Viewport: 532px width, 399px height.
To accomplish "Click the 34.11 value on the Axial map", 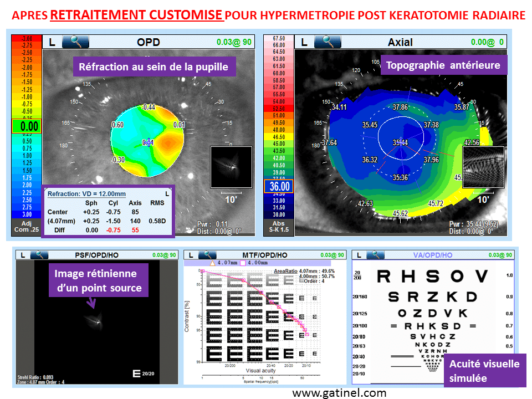I will coord(339,107).
